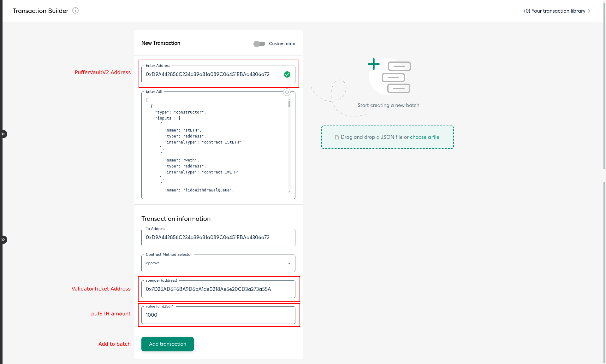
Task: Toggle the Custom data switch on
Action: 259,43
